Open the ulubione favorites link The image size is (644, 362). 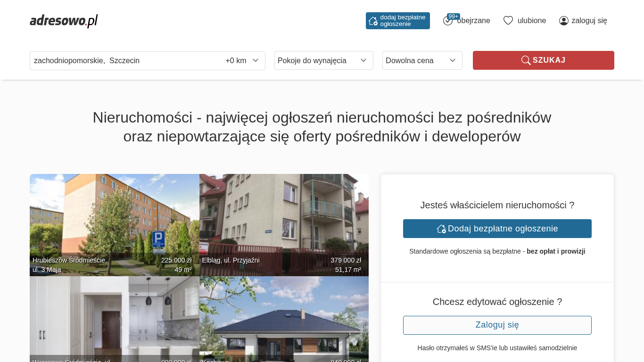click(531, 21)
